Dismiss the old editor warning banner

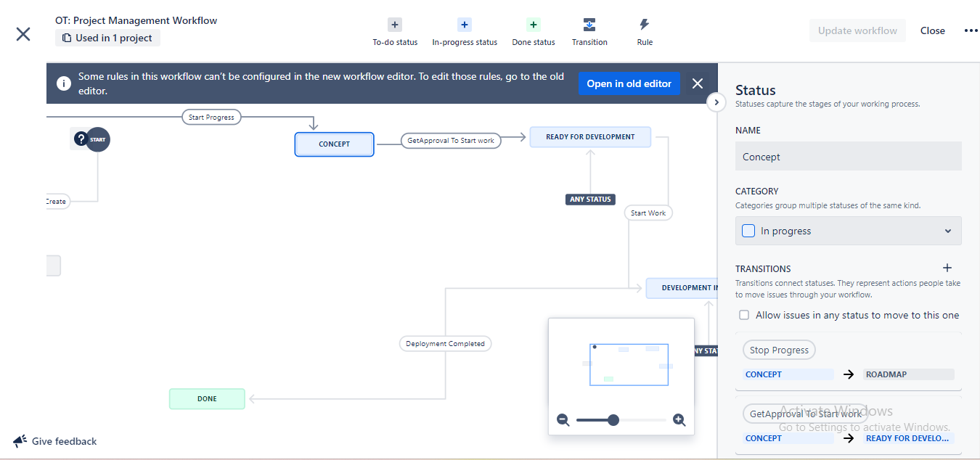697,83
